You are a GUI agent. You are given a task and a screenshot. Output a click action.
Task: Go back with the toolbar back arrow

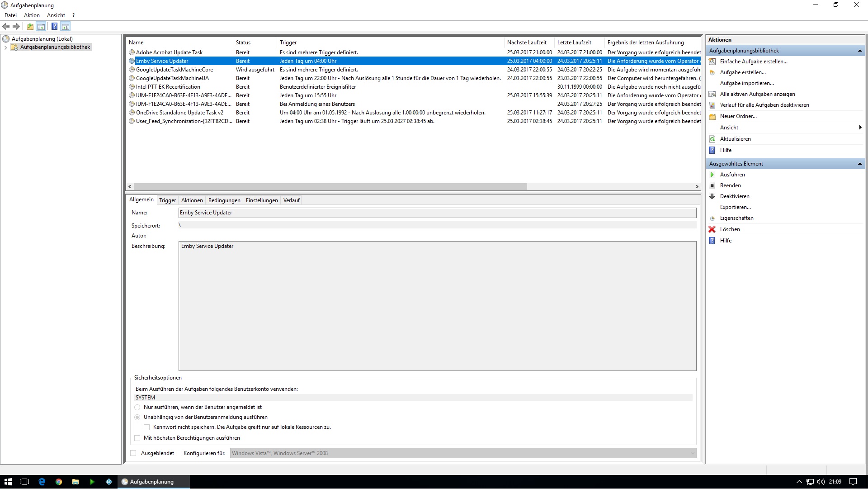coord(6,26)
